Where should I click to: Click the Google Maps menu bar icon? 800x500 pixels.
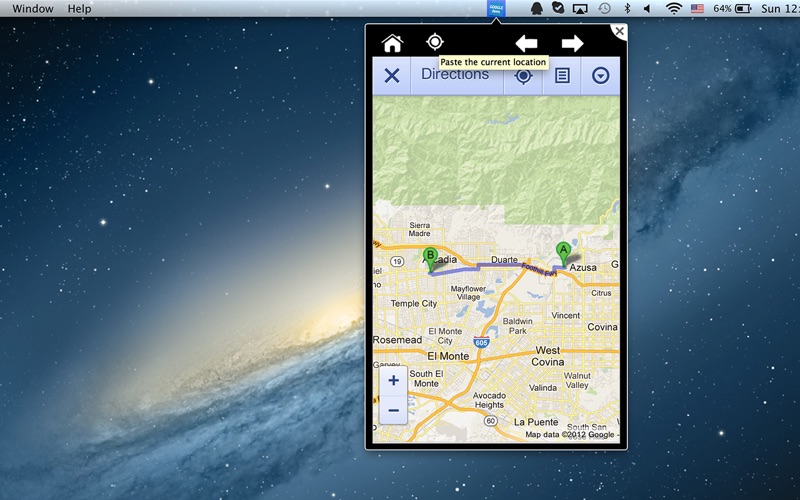pos(496,8)
